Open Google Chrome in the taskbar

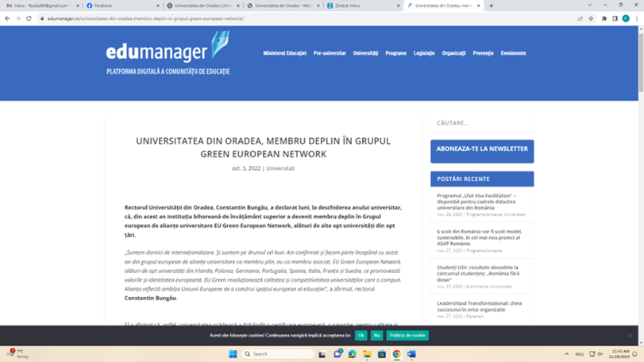[396, 354]
